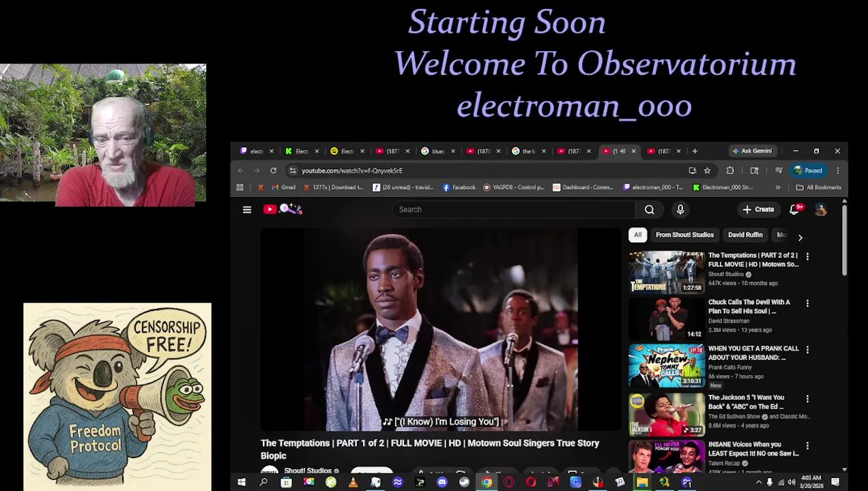
Task: Open Temptations PART 2 of 2 thumbnail
Action: coord(667,271)
